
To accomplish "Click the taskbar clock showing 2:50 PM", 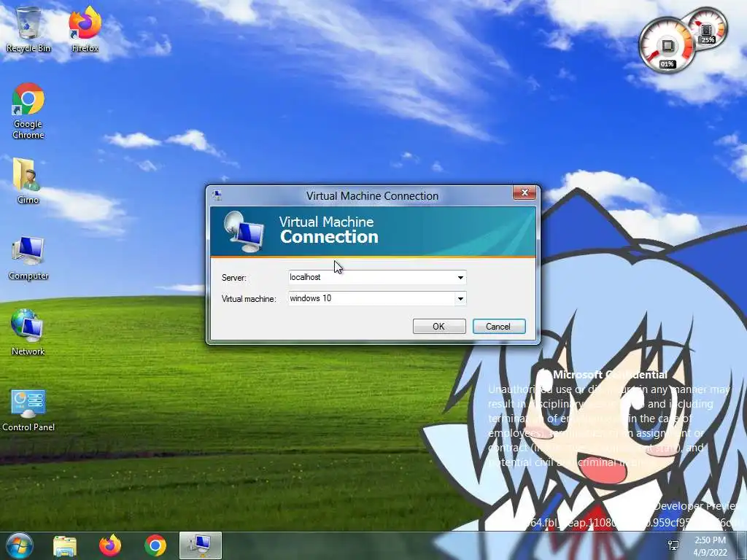I will point(710,546).
